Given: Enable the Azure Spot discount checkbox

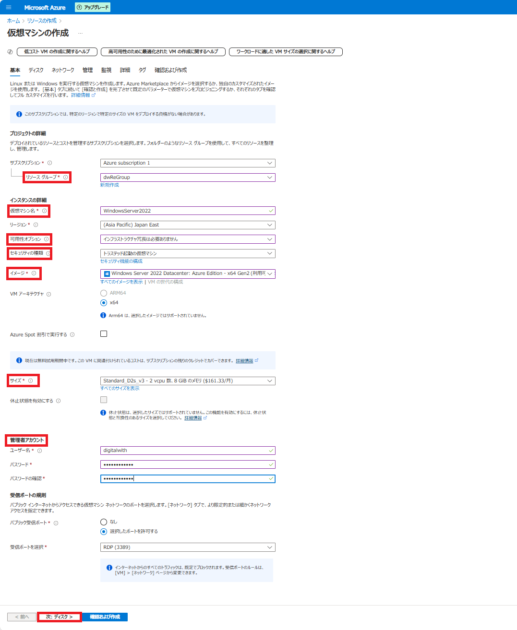Looking at the screenshot, I should 104,334.
